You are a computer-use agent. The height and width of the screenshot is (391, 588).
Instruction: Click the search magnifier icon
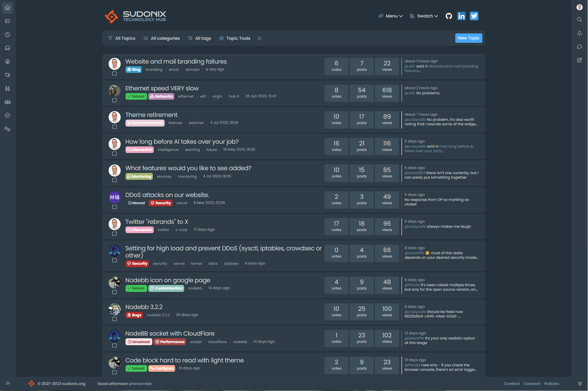point(579,20)
